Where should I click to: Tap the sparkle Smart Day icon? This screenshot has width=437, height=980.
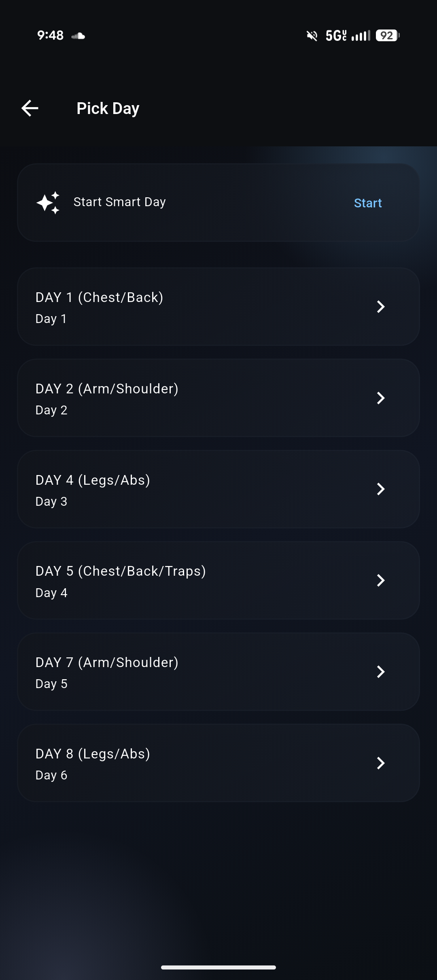pyautogui.click(x=48, y=202)
